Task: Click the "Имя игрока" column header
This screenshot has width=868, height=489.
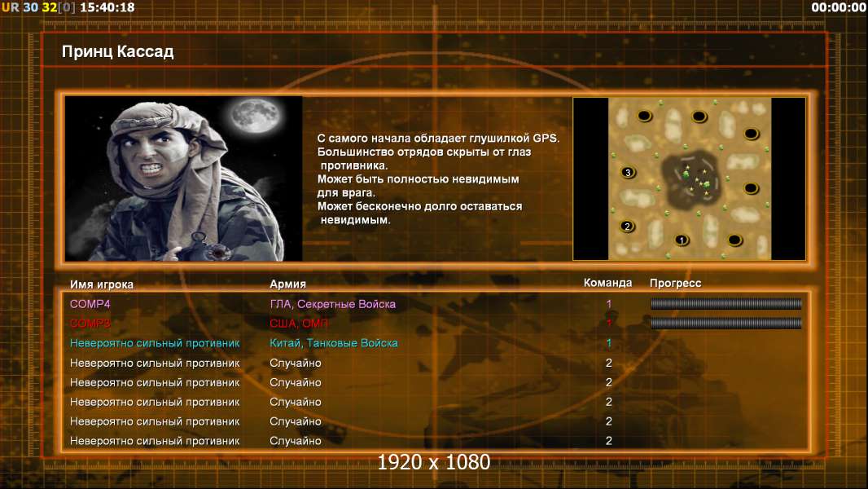Action: pos(101,284)
